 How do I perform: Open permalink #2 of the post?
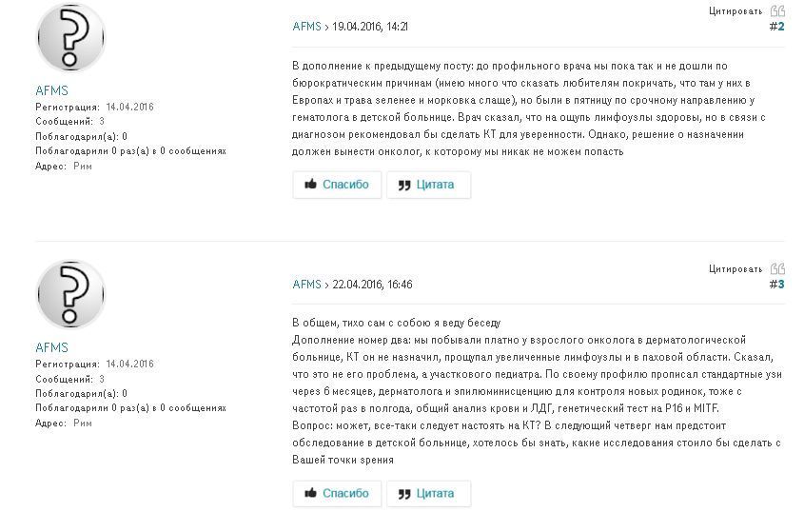click(x=776, y=27)
